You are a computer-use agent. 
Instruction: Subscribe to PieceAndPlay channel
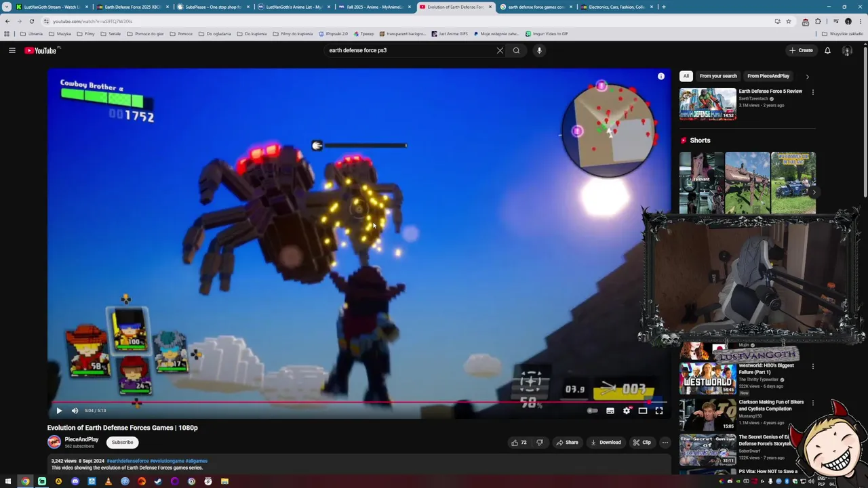123,443
